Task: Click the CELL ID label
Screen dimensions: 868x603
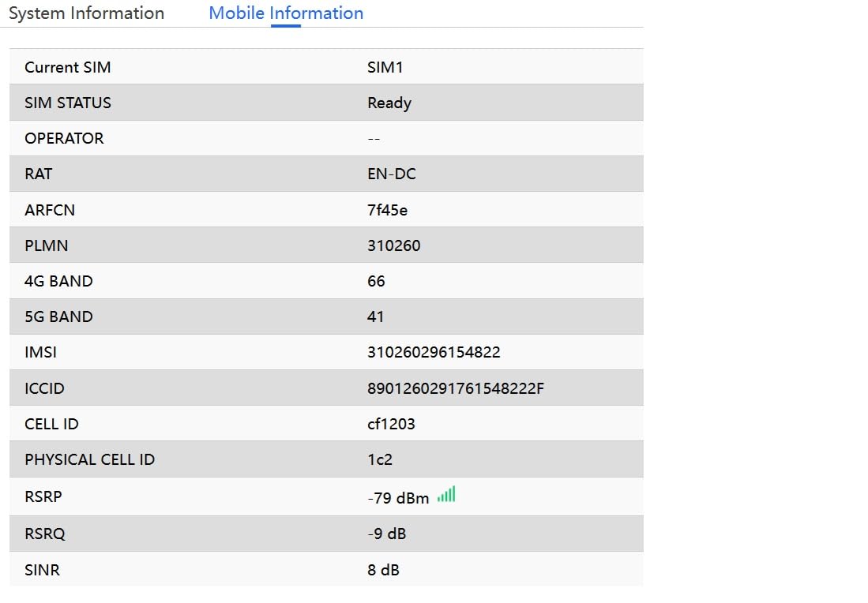Action: (x=51, y=424)
